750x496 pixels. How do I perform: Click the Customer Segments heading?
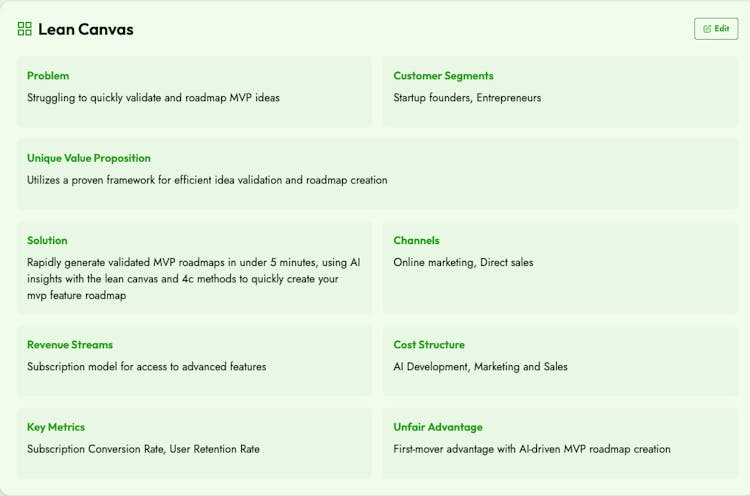click(x=443, y=76)
